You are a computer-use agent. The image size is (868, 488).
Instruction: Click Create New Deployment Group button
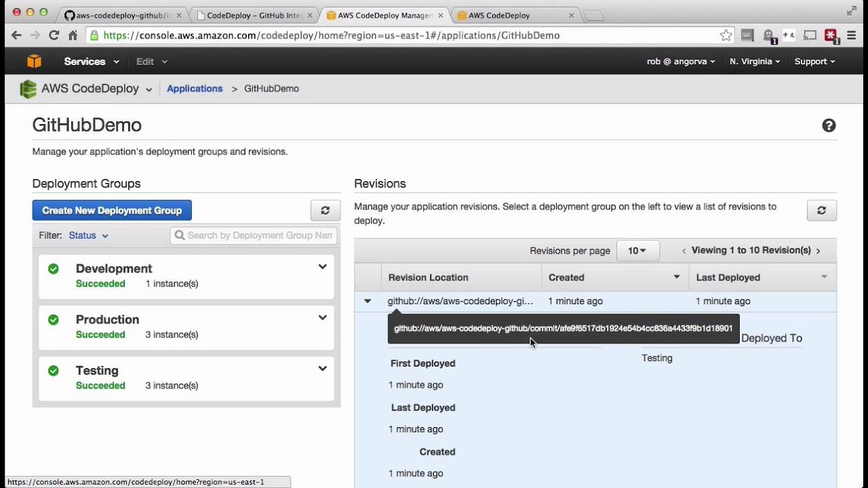[x=112, y=210]
